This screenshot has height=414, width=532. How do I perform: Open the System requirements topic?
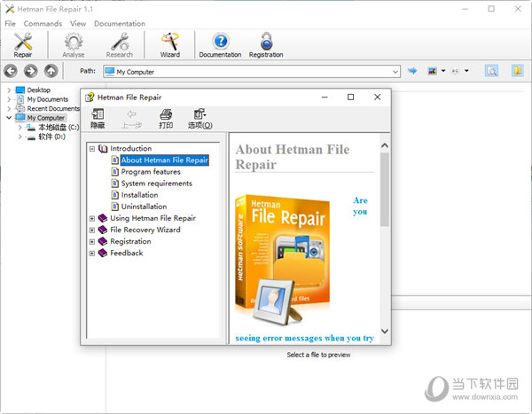point(156,184)
